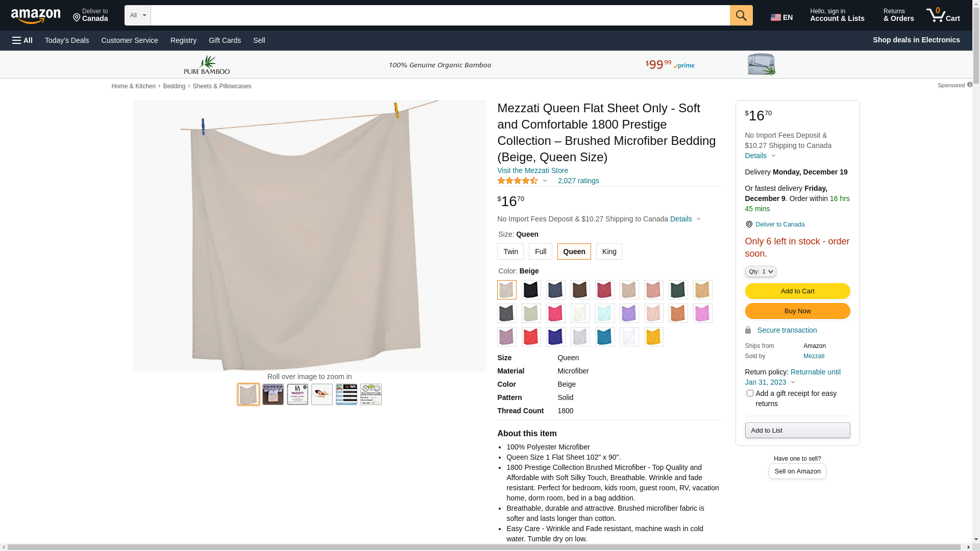Click the Add to Cart button
980x551 pixels.
point(797,291)
